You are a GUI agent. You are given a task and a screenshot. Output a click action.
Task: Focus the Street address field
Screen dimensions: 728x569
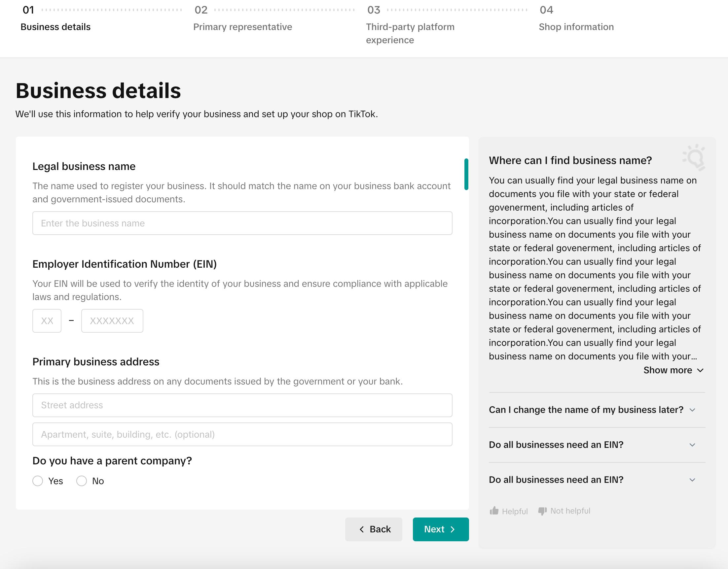click(x=242, y=405)
